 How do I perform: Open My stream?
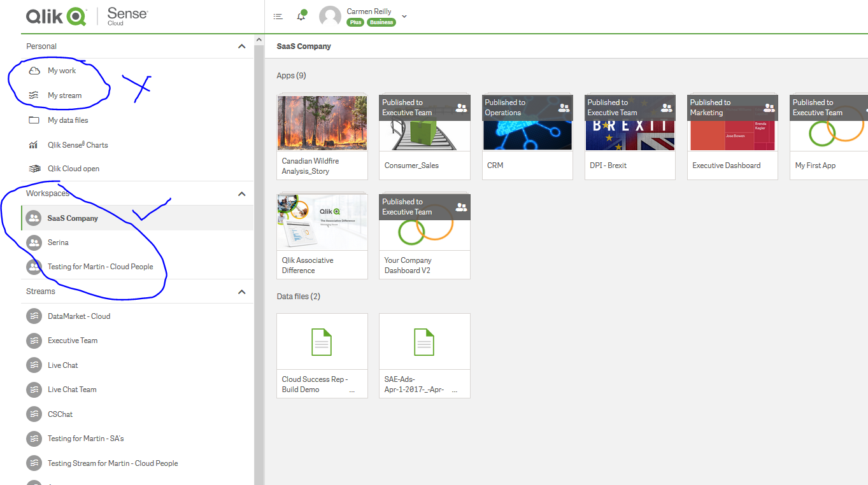point(64,95)
